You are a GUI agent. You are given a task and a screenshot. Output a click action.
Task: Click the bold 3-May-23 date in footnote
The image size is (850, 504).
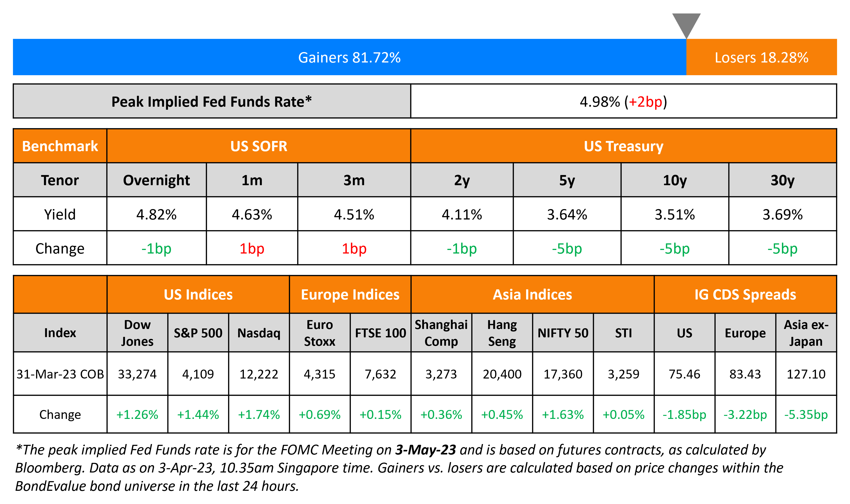point(426,450)
